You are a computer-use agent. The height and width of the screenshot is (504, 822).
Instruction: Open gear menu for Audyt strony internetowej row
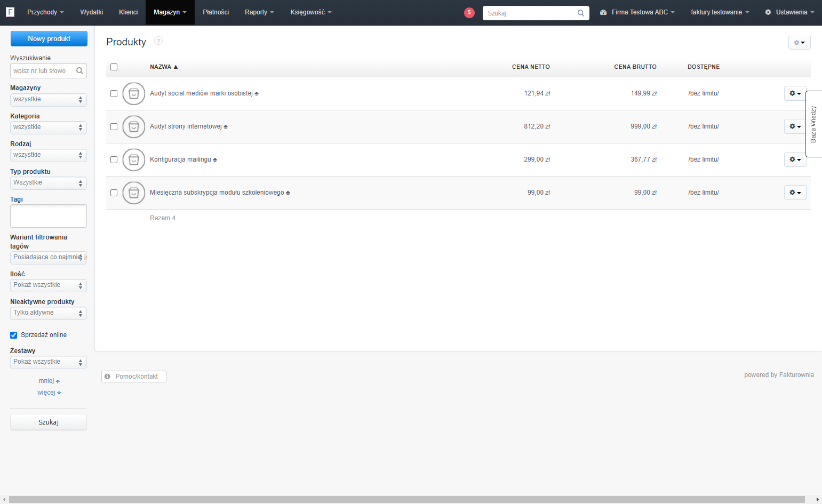[x=795, y=126]
